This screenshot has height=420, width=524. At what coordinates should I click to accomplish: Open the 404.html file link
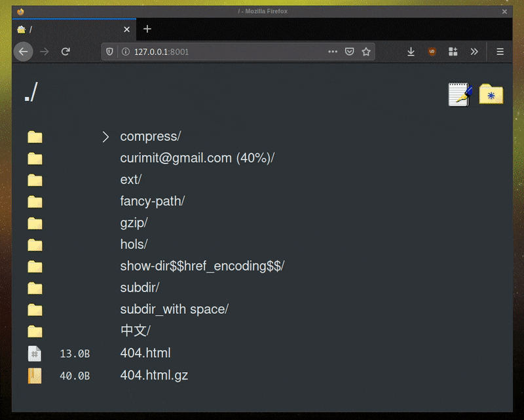pos(145,353)
